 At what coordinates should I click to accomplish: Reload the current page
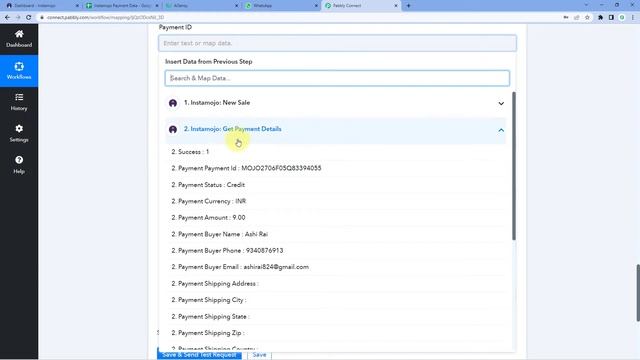point(29,18)
